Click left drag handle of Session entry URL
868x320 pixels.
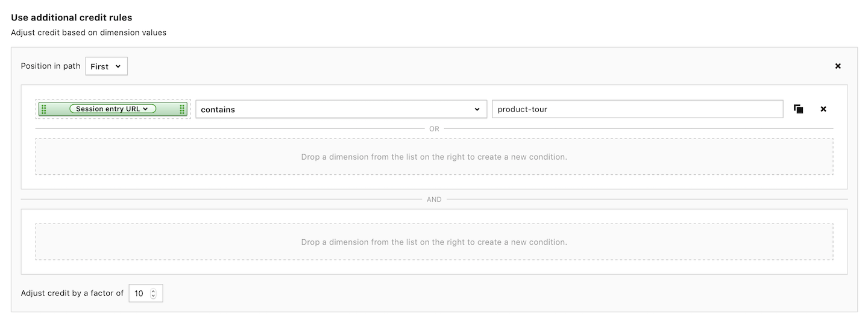click(x=43, y=109)
